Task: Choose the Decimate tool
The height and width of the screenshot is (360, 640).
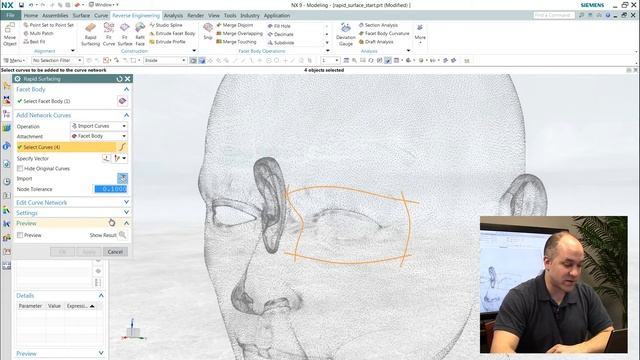Action: point(280,34)
